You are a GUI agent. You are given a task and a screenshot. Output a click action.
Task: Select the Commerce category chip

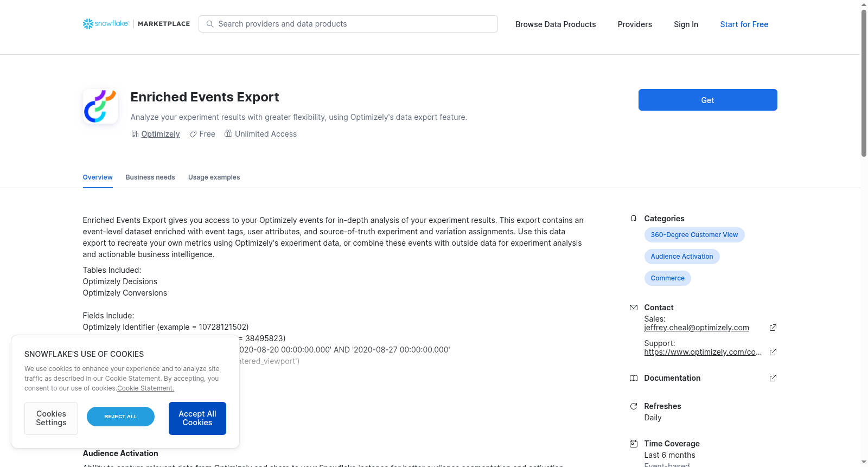(x=667, y=278)
